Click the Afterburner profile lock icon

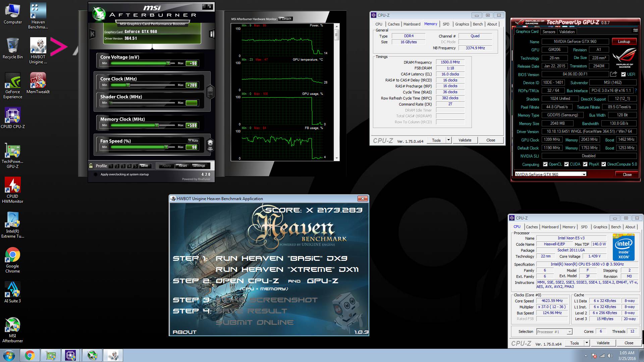click(91, 166)
